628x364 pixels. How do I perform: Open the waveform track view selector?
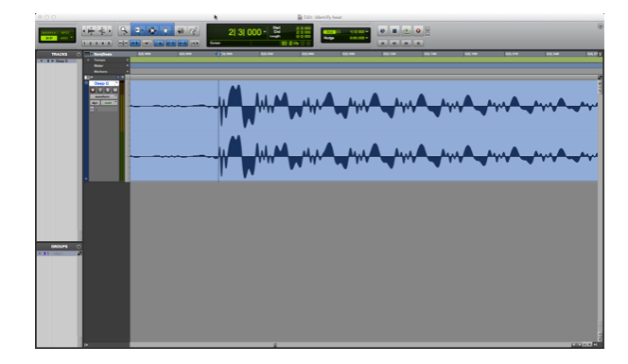point(104,96)
